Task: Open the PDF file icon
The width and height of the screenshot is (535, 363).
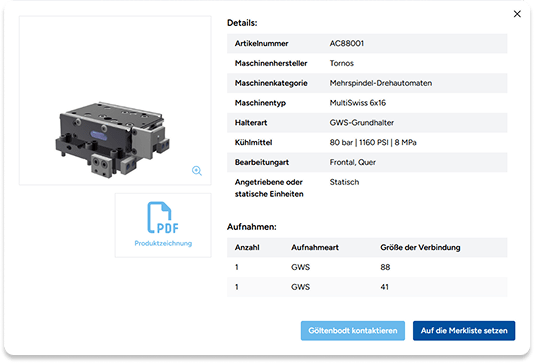Action: click(163, 218)
